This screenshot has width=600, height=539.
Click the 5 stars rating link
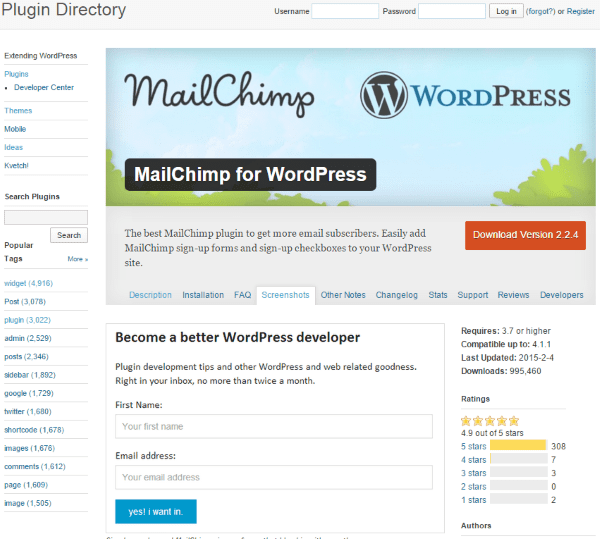[x=473, y=446]
